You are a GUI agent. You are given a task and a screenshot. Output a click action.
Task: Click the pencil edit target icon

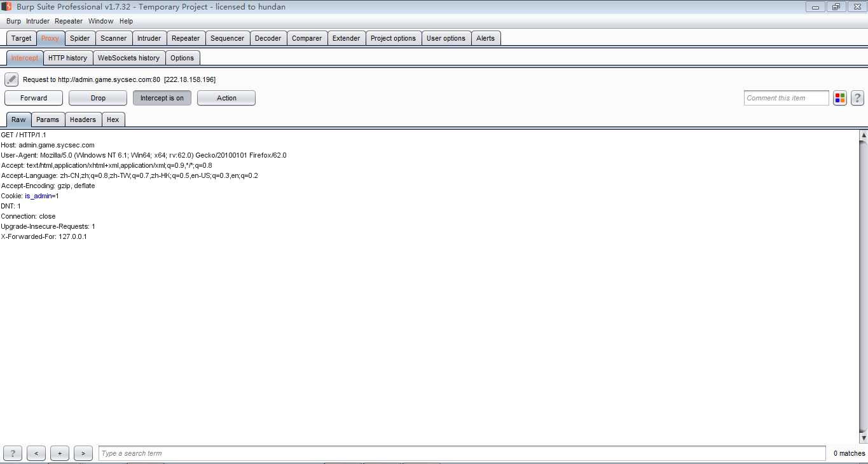click(x=11, y=79)
